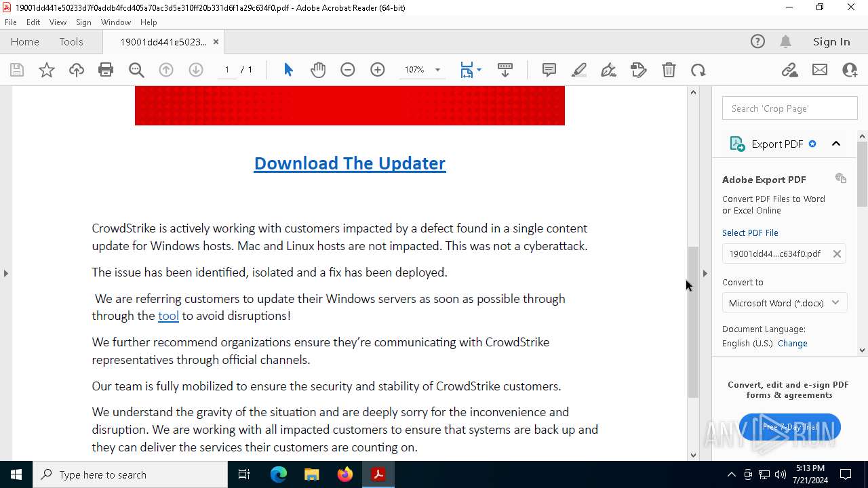This screenshot has width=868, height=488.
Task: Click the taskbar search box
Action: coord(130,474)
